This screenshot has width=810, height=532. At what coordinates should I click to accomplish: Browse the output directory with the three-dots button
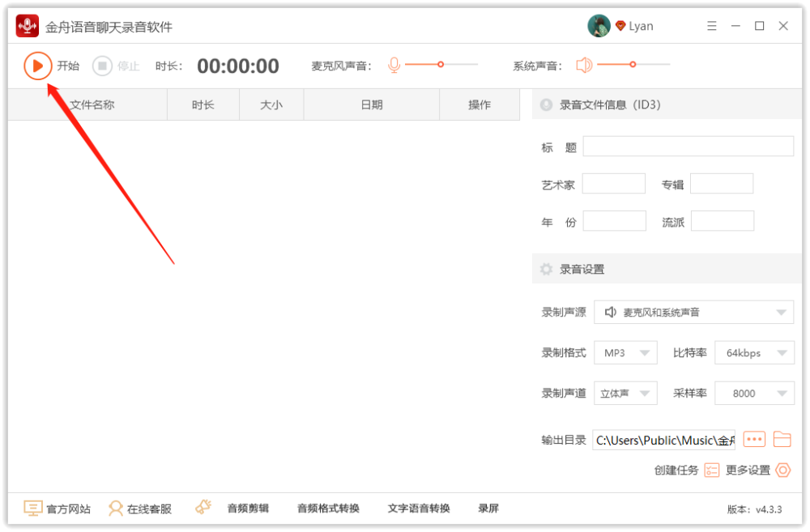click(754, 440)
